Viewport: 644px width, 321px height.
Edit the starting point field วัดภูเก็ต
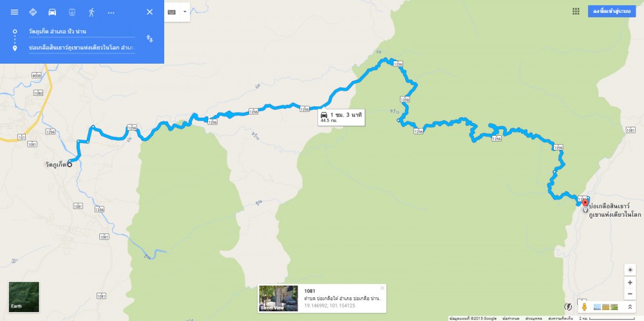tap(82, 32)
